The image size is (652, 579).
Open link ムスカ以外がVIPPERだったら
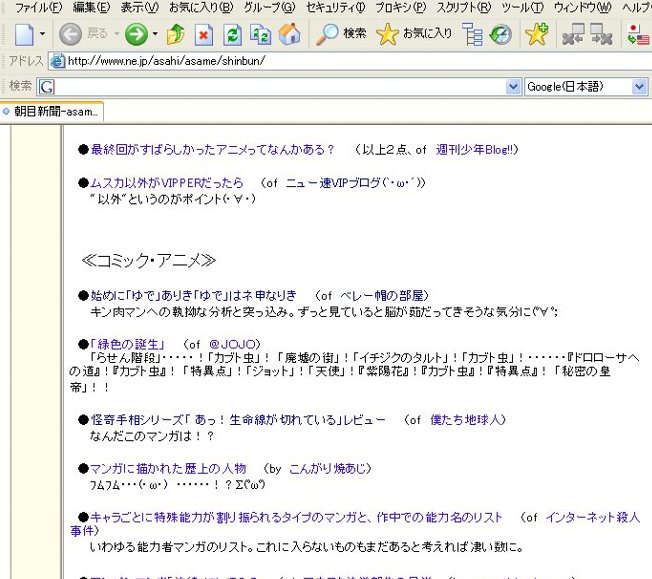pos(167,183)
